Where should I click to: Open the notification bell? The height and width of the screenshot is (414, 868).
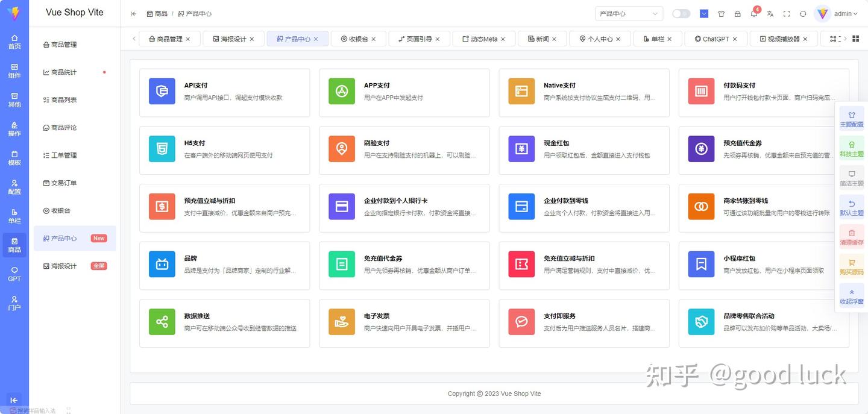click(753, 14)
